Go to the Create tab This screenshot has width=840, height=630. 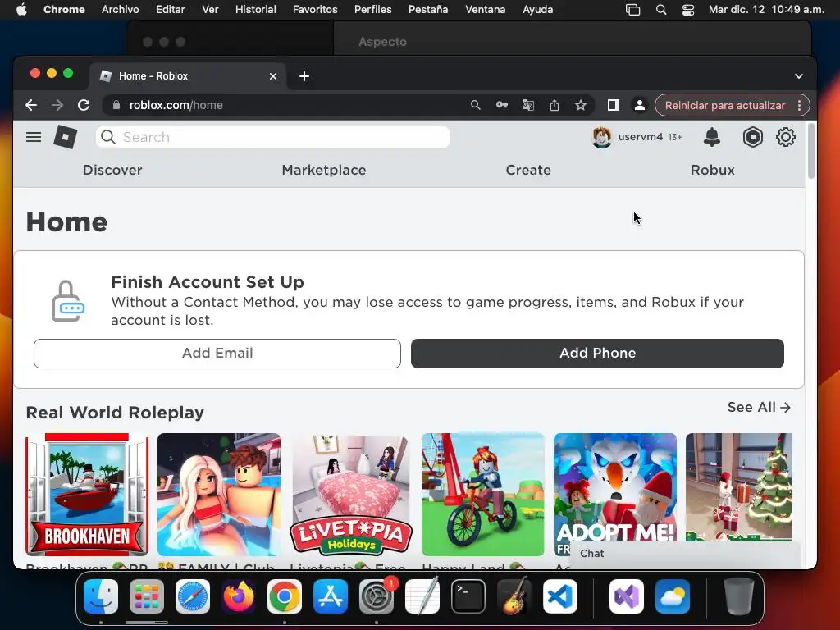(528, 170)
